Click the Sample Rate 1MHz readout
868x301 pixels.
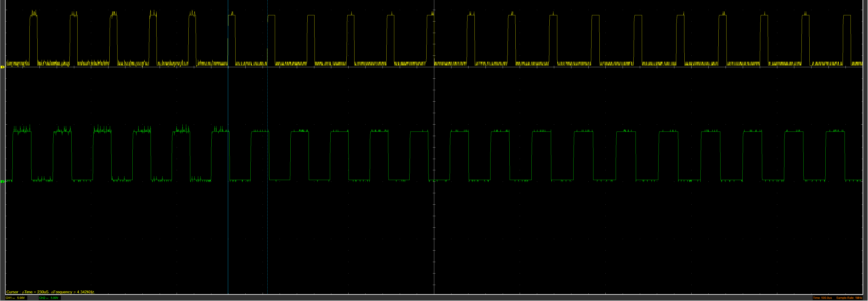coord(849,298)
